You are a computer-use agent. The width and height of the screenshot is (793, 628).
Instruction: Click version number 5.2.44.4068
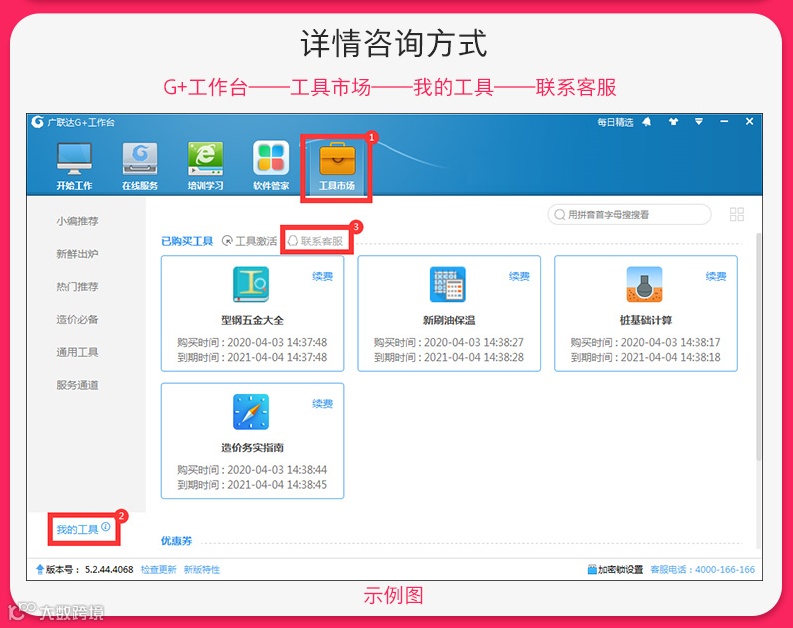[x=109, y=570]
